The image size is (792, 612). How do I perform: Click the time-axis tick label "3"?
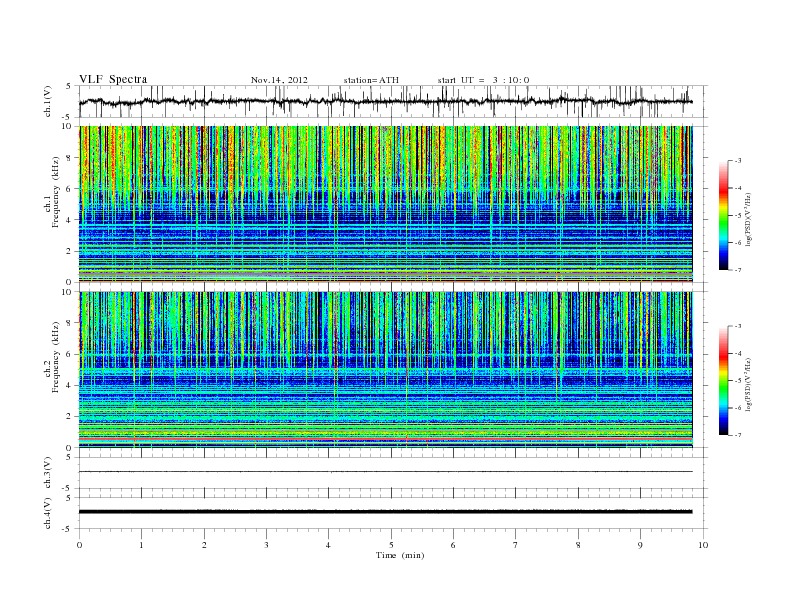(x=267, y=545)
